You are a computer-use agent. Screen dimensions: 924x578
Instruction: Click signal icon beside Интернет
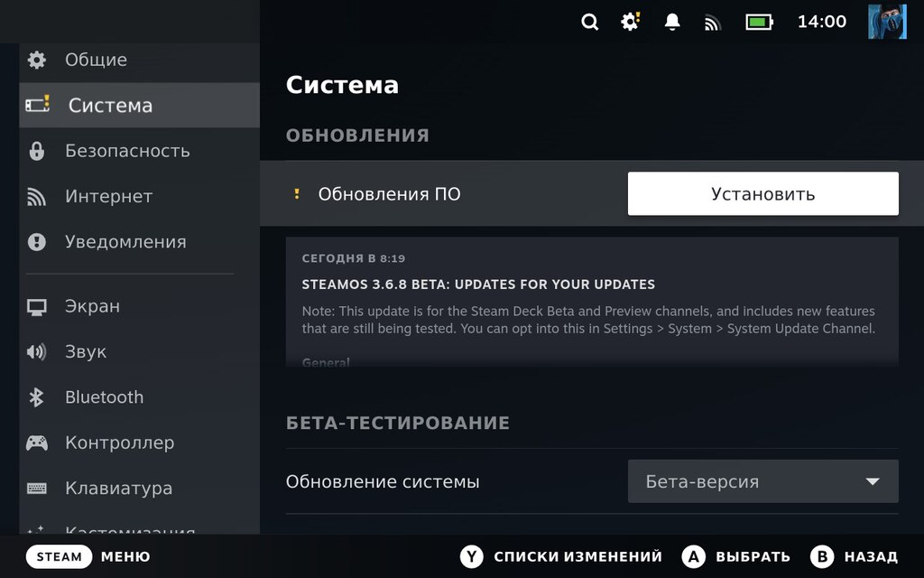tap(36, 196)
